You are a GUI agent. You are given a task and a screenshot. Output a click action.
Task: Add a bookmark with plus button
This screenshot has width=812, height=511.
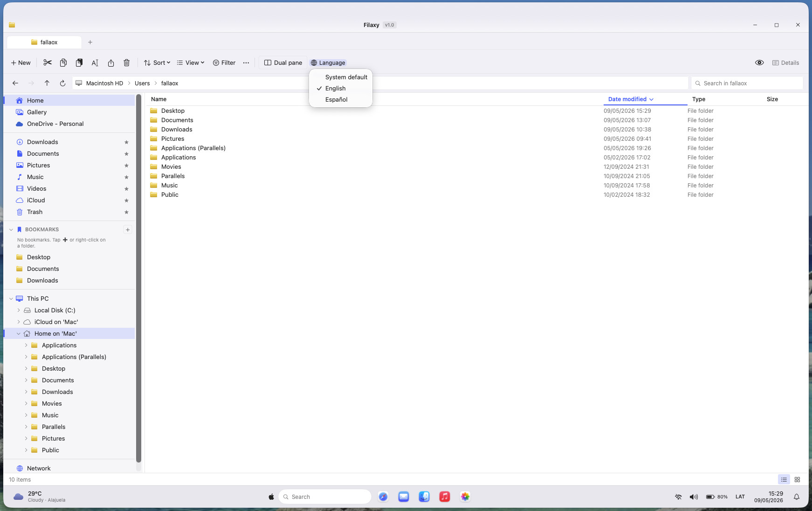click(x=128, y=229)
